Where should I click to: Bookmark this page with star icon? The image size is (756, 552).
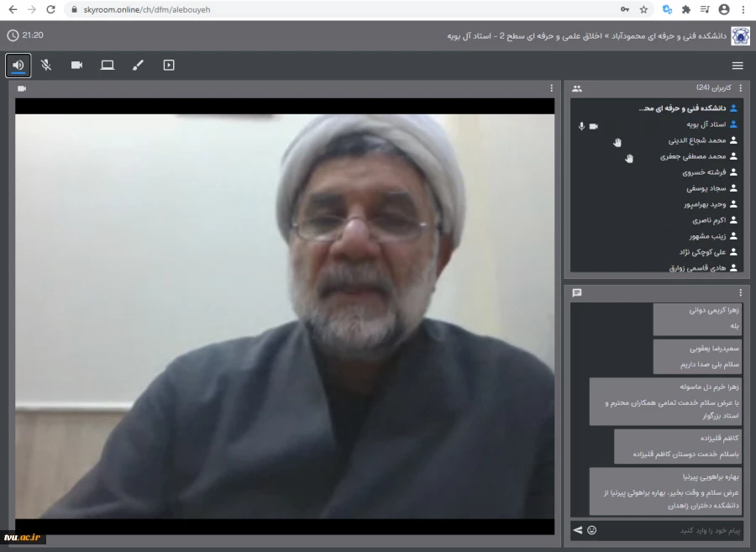pos(643,9)
